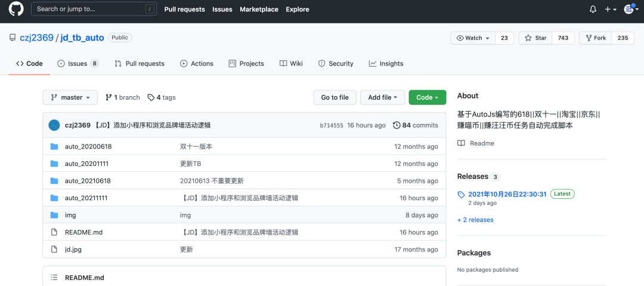Image resolution: width=644 pixels, height=286 pixels.
Task: Switch to the Actions tab
Action: tap(197, 63)
